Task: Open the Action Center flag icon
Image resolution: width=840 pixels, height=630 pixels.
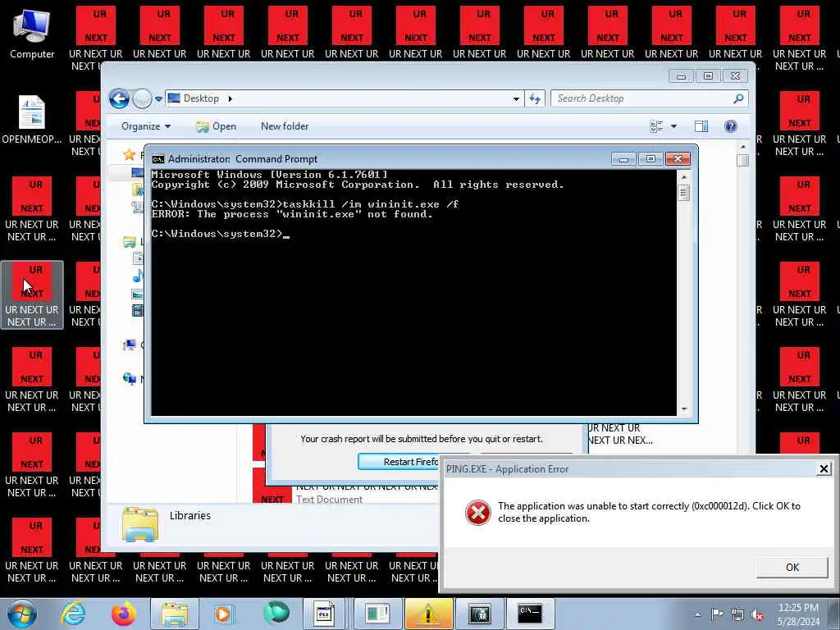Action: pos(717,614)
